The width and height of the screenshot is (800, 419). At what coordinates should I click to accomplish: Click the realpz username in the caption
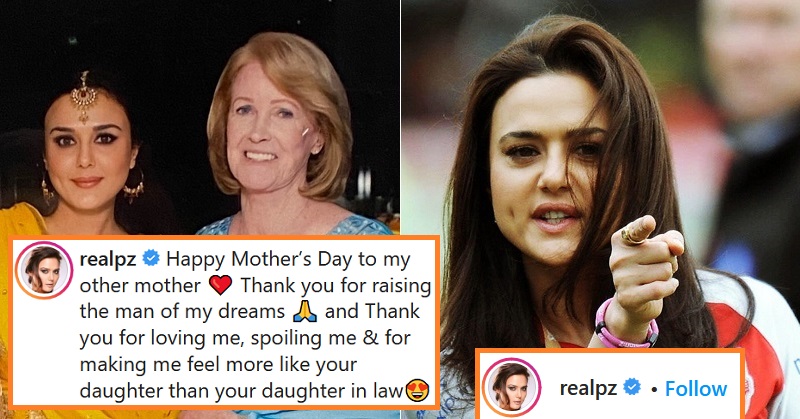pyautogui.click(x=108, y=259)
